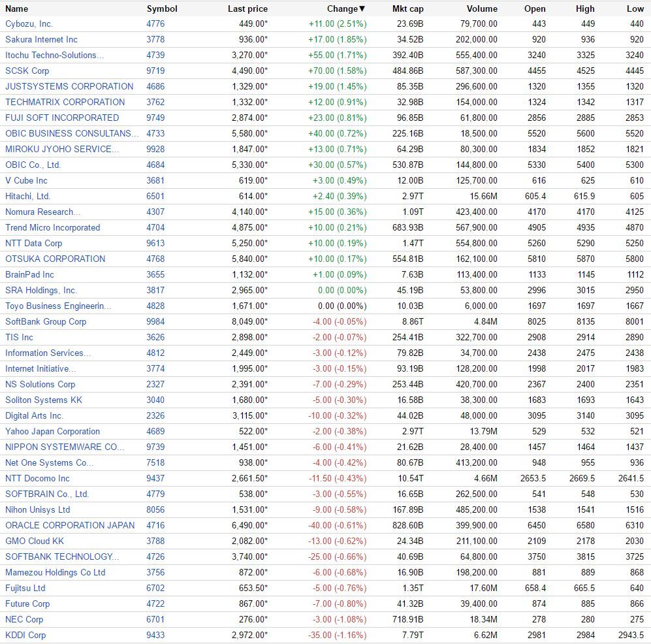Click the Change column sort arrow
The height and width of the screenshot is (644, 651).
pos(362,8)
